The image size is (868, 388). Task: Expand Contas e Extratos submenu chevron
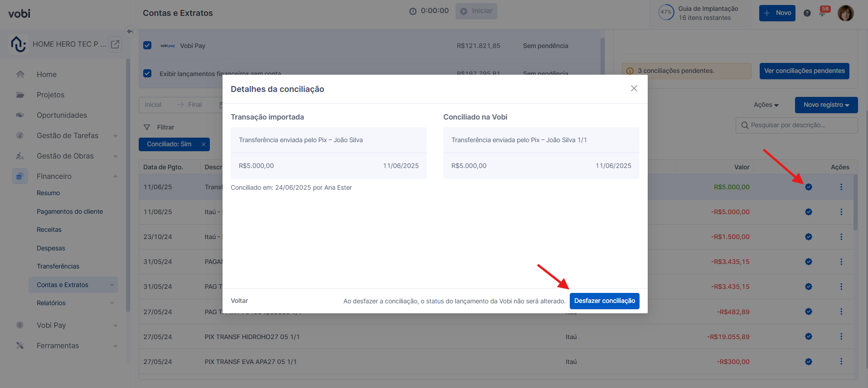click(x=112, y=285)
